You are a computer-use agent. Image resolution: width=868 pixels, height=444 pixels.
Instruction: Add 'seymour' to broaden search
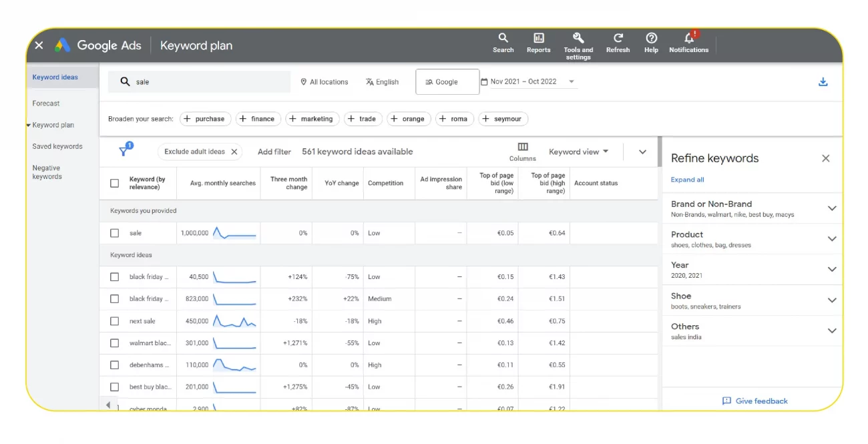(x=503, y=119)
